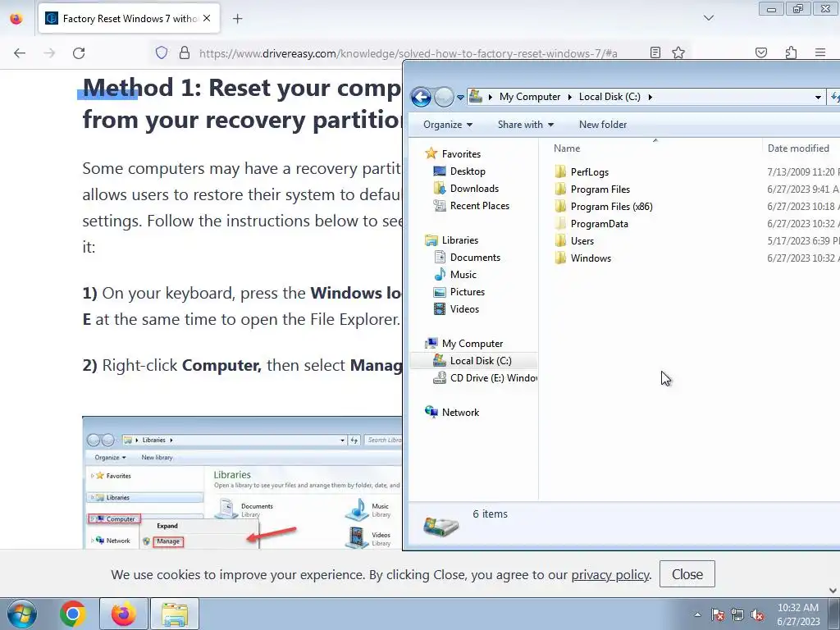Show hidden tray icons arrow
This screenshot has width=840, height=630.
point(697,614)
